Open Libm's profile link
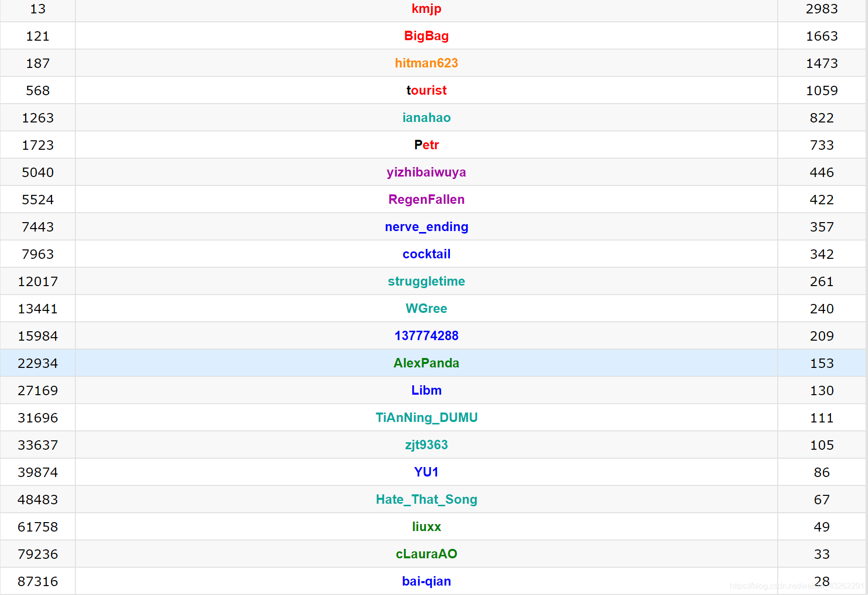868x595 pixels. (x=426, y=390)
